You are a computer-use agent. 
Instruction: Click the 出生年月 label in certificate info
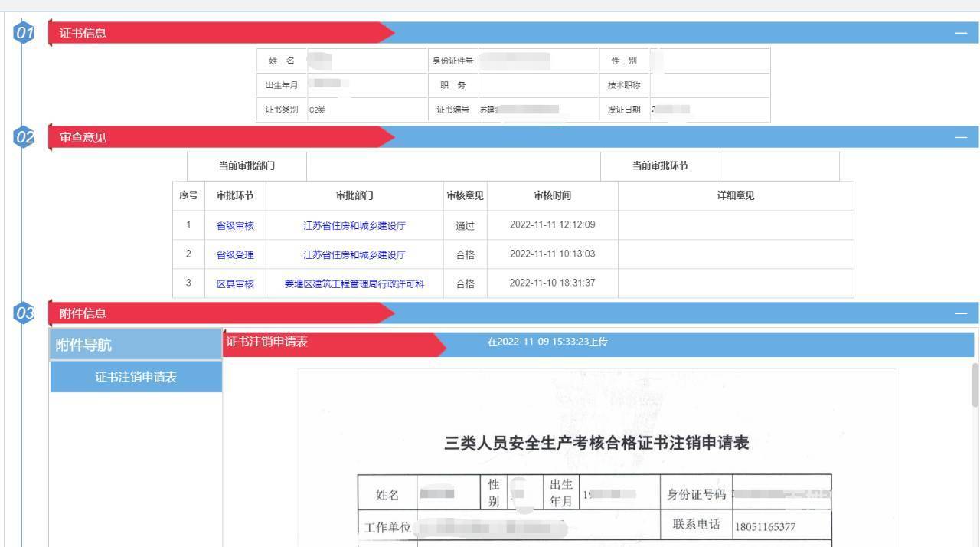282,85
